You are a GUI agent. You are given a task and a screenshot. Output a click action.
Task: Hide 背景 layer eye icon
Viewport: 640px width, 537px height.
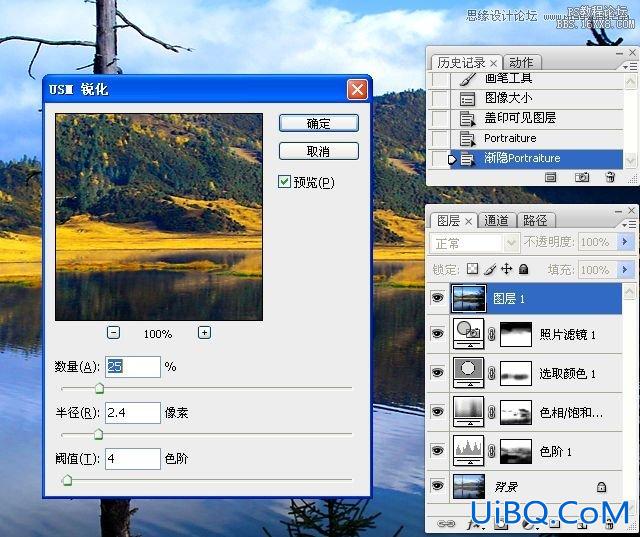(x=438, y=486)
